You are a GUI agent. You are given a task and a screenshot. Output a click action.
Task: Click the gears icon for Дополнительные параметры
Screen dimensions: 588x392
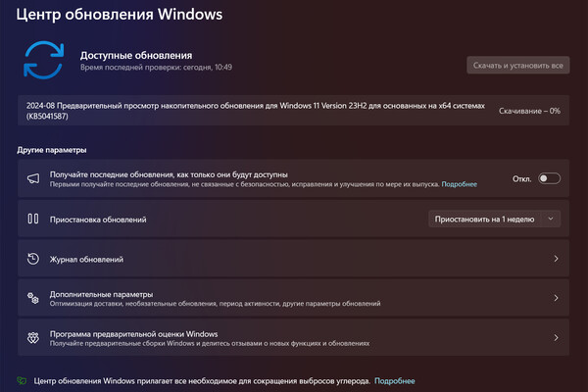(x=32, y=298)
